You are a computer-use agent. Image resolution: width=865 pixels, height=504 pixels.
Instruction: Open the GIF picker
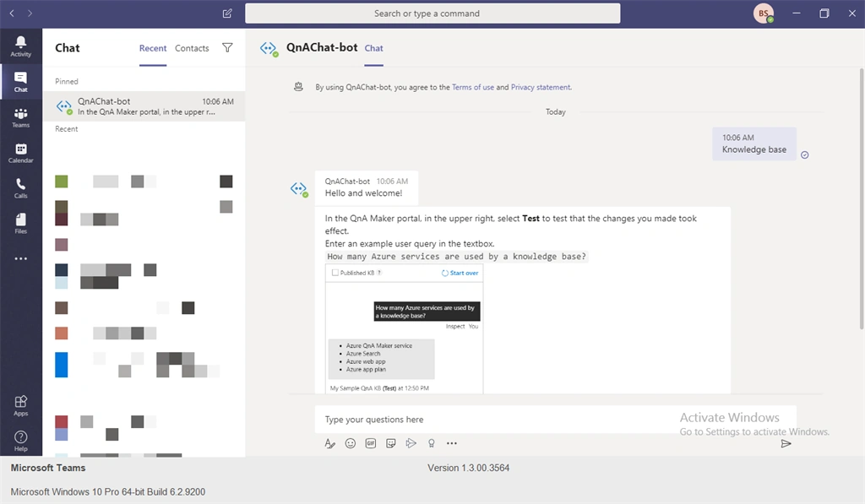371,443
